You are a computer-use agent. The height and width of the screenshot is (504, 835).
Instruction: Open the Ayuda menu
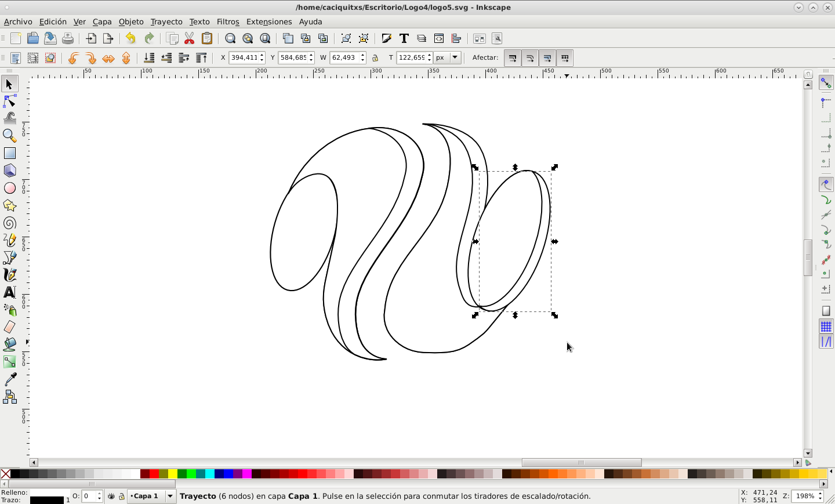pyautogui.click(x=310, y=21)
